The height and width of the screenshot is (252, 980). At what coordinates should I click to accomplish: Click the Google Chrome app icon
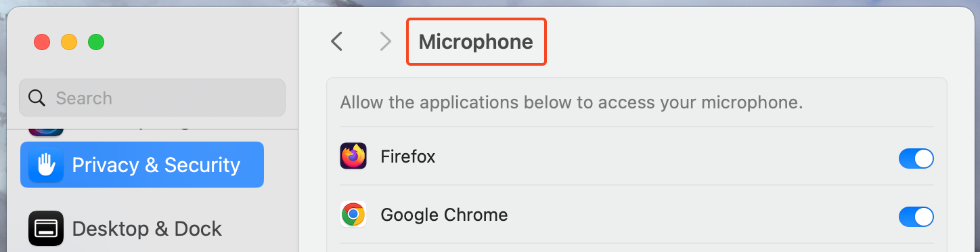353,215
